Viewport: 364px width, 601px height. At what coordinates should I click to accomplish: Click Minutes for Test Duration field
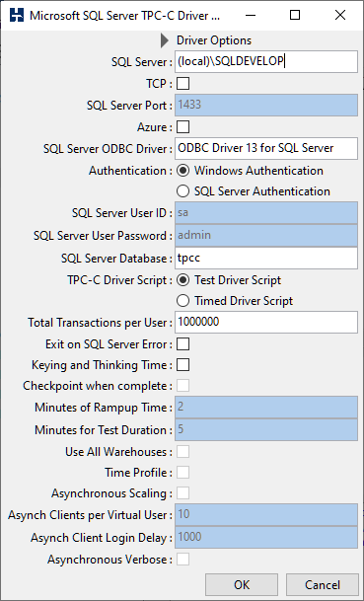tap(266, 429)
